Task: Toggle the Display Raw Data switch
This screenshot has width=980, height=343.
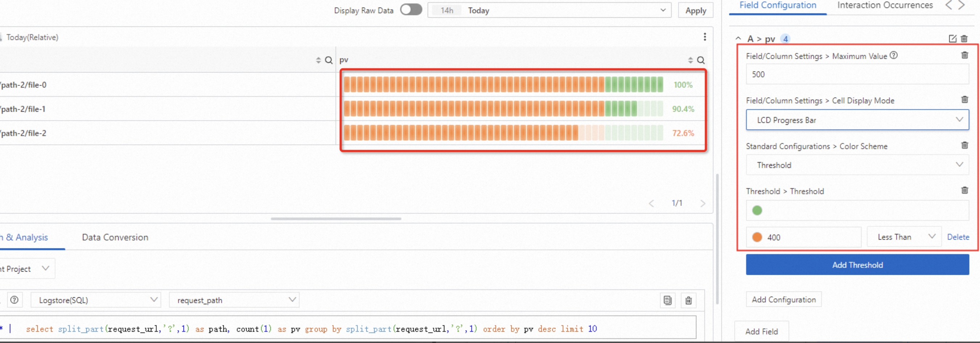Action: [411, 9]
